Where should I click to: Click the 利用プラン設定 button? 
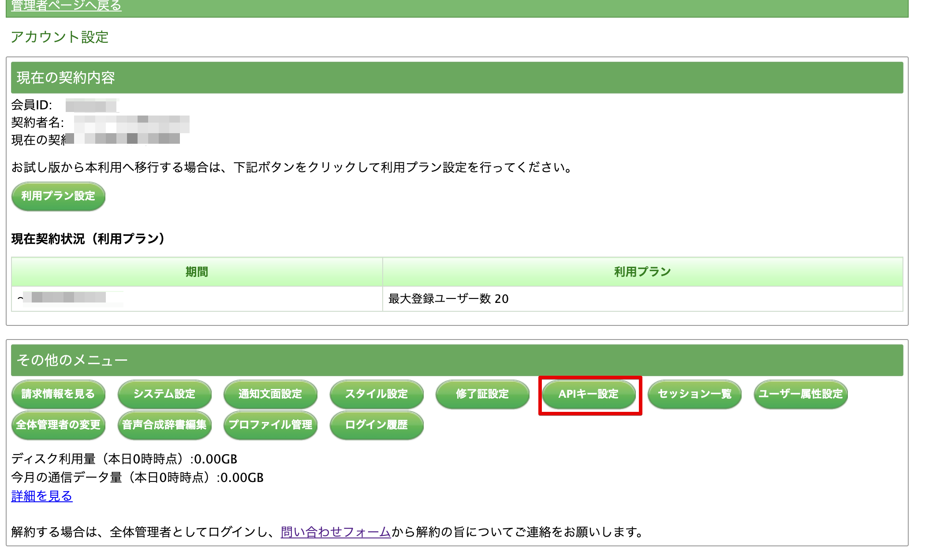(x=58, y=196)
